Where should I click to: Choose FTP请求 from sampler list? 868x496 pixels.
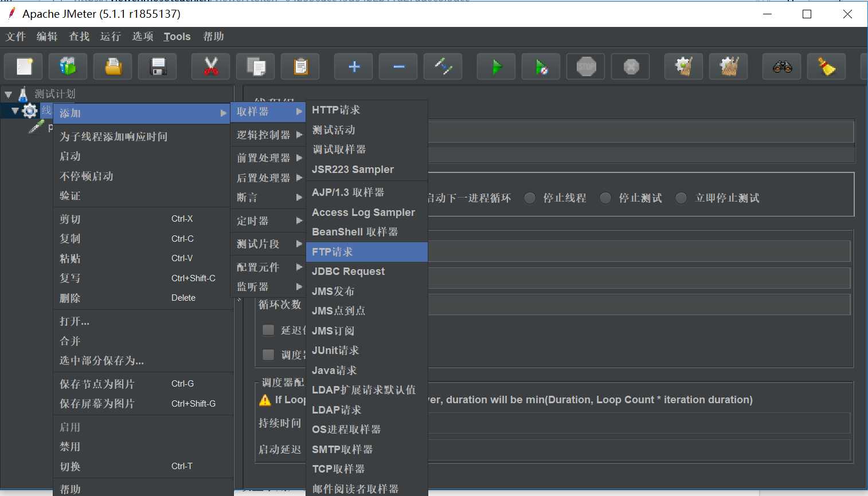click(367, 252)
